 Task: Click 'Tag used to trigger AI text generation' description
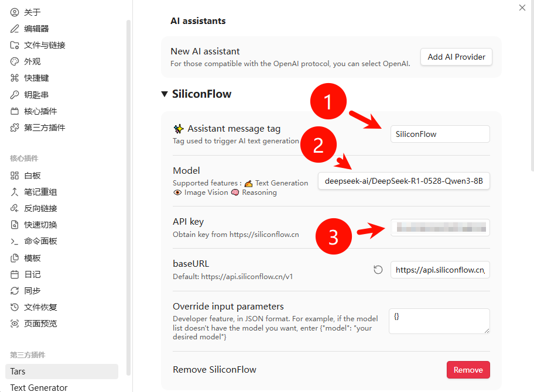pos(235,141)
